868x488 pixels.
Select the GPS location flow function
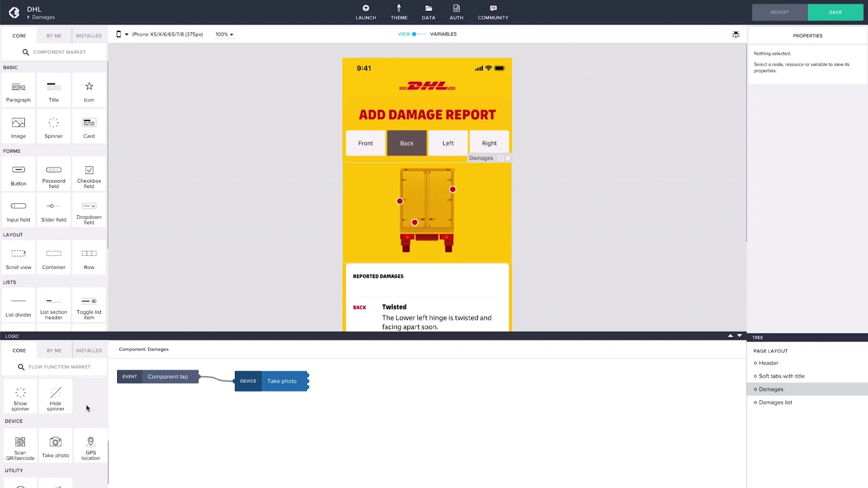point(91,446)
